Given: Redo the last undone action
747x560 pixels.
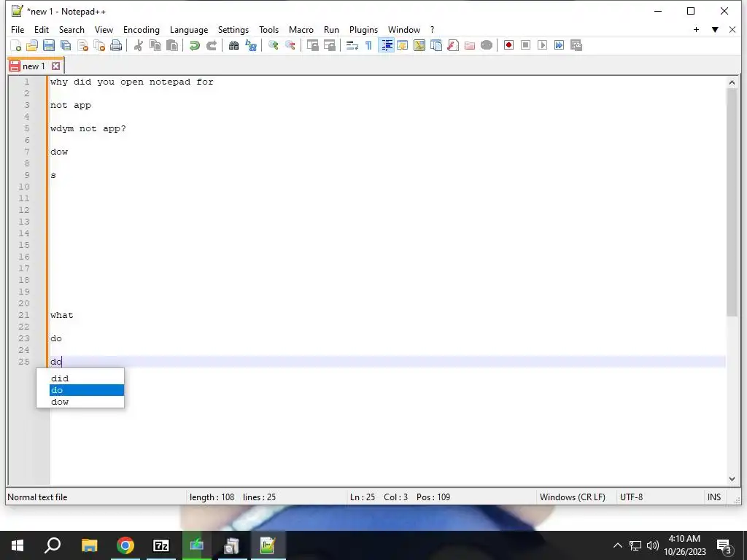Looking at the screenshot, I should click(212, 45).
